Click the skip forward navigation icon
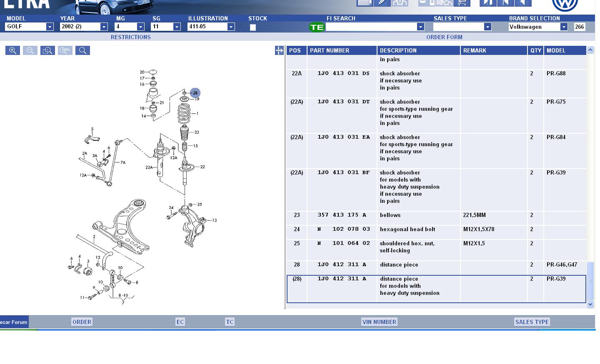600x364 pixels. click(488, 3)
